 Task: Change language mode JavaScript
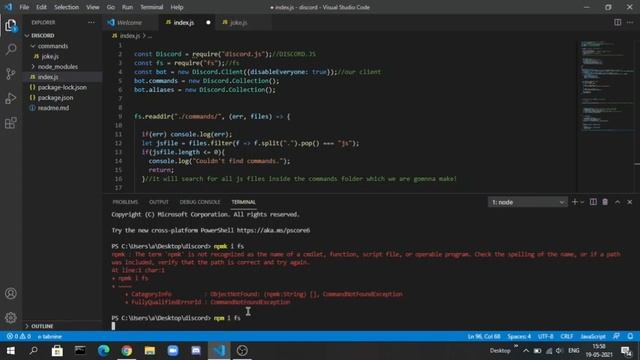click(593, 336)
